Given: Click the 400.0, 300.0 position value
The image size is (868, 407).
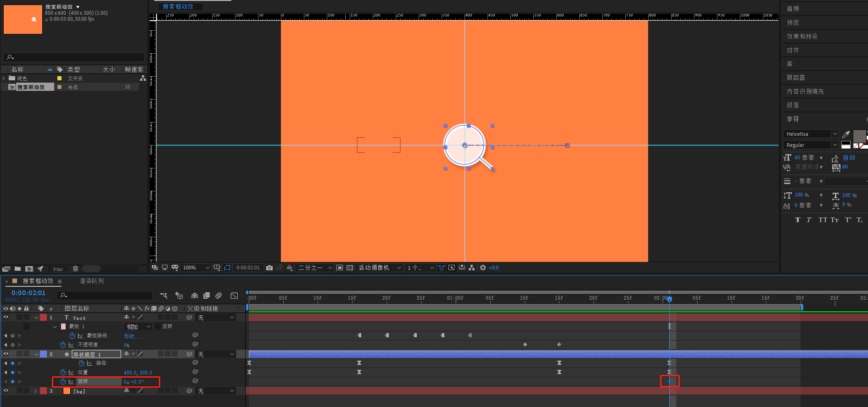Looking at the screenshot, I should click(x=138, y=373).
